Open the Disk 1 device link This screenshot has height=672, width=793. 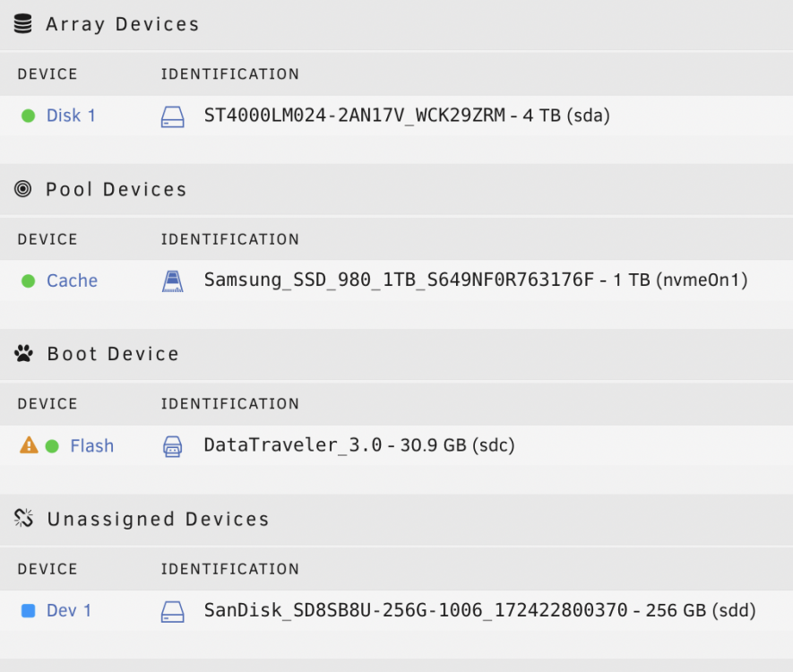coord(71,116)
